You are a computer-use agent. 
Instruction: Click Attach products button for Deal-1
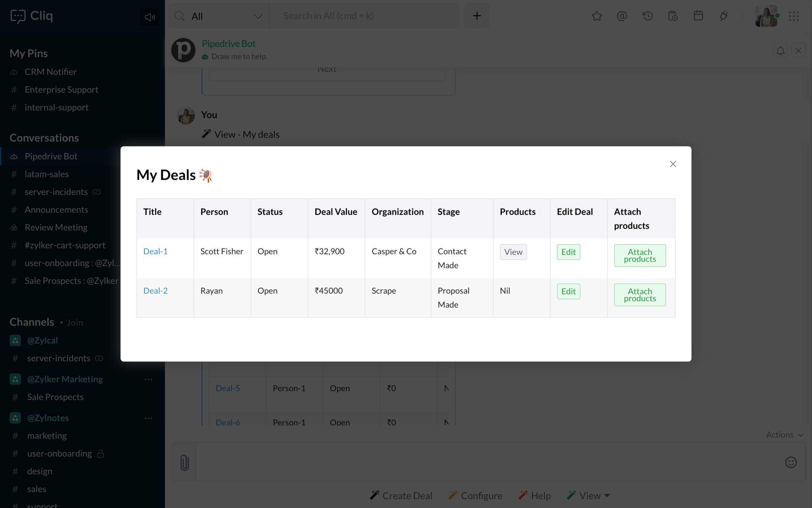[640, 255]
